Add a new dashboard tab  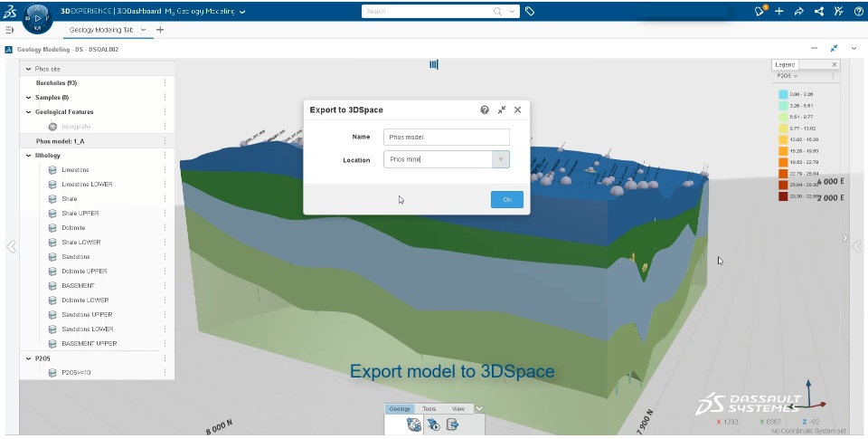tap(160, 30)
